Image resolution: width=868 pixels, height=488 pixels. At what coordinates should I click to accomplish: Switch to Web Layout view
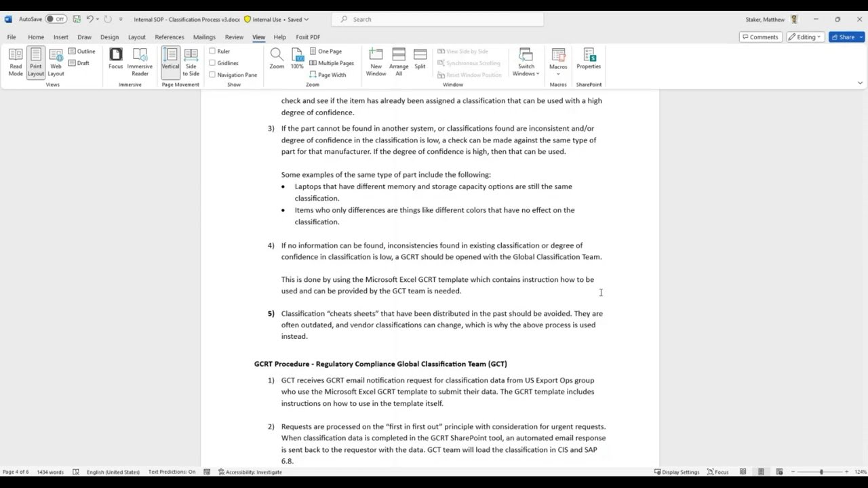coord(56,62)
